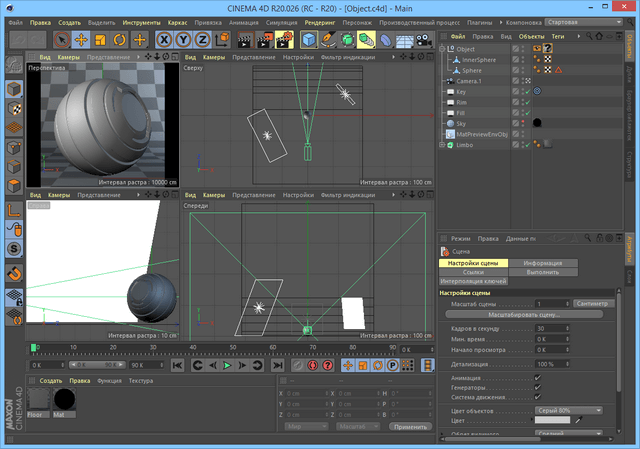
Task: Open the Рендеринг menu
Action: (x=320, y=22)
